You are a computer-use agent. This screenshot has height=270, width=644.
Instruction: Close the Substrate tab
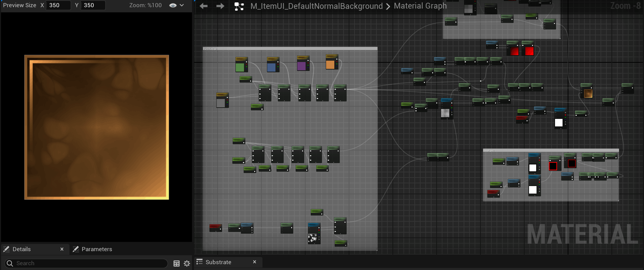click(255, 262)
